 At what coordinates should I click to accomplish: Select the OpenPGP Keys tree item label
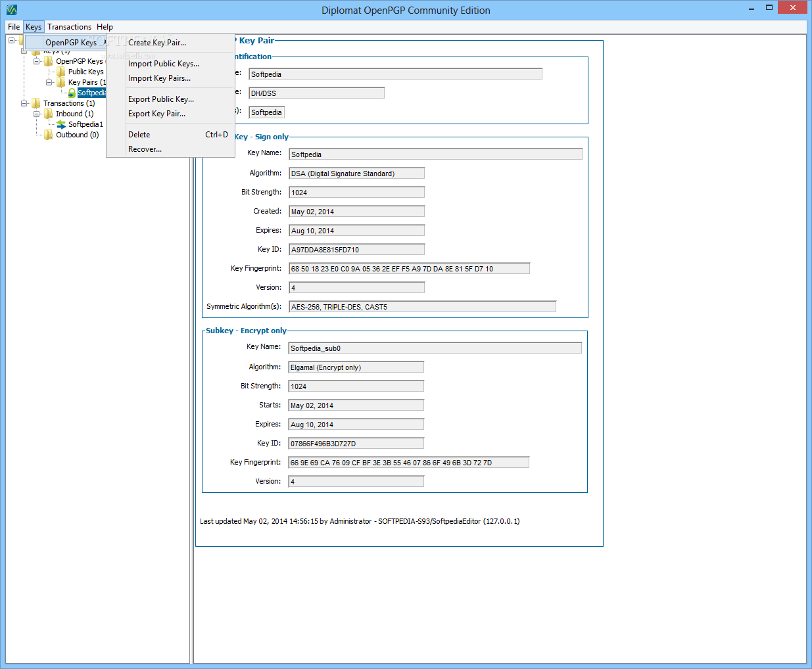coord(80,61)
